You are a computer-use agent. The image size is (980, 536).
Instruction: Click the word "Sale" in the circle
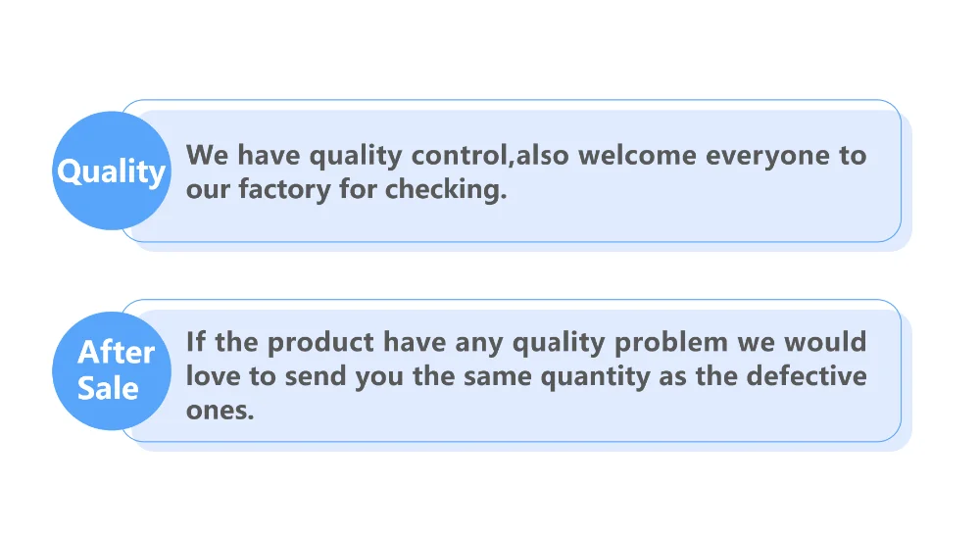point(108,388)
